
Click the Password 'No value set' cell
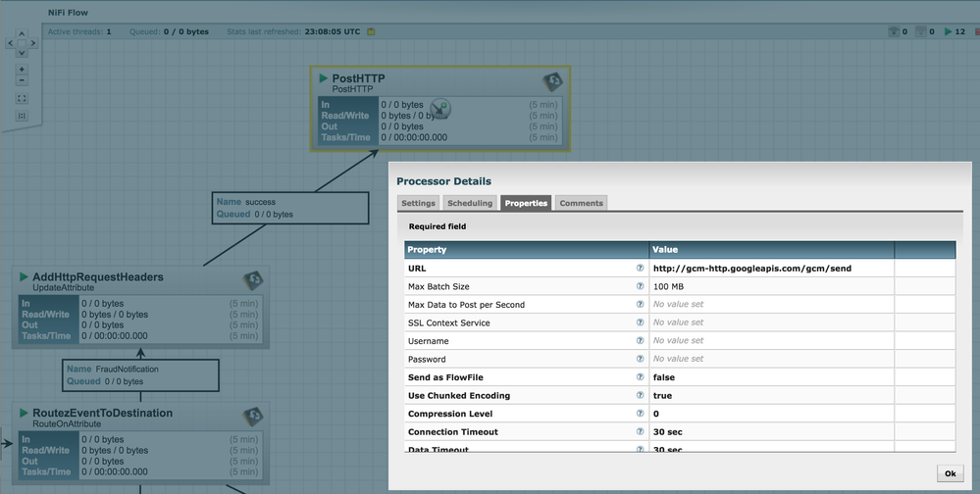tap(772, 359)
